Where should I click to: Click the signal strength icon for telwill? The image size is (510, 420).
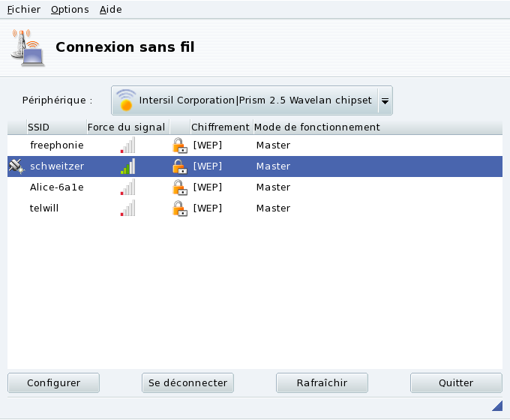pyautogui.click(x=128, y=208)
